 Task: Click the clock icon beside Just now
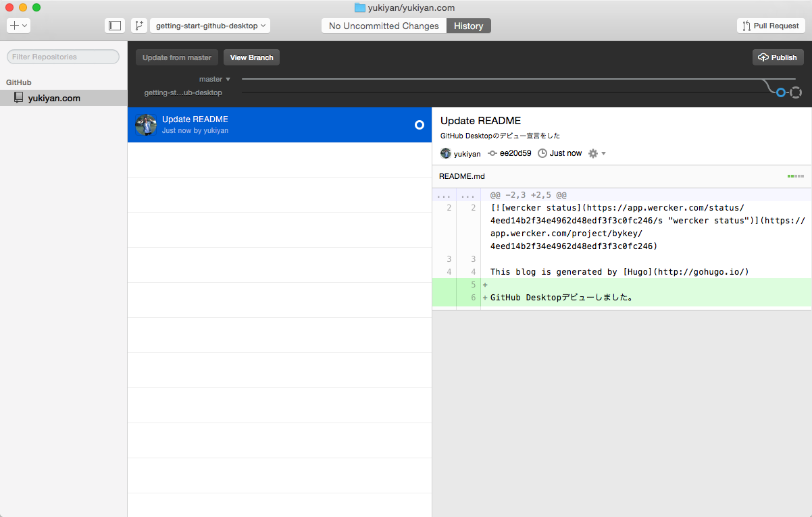coord(542,153)
